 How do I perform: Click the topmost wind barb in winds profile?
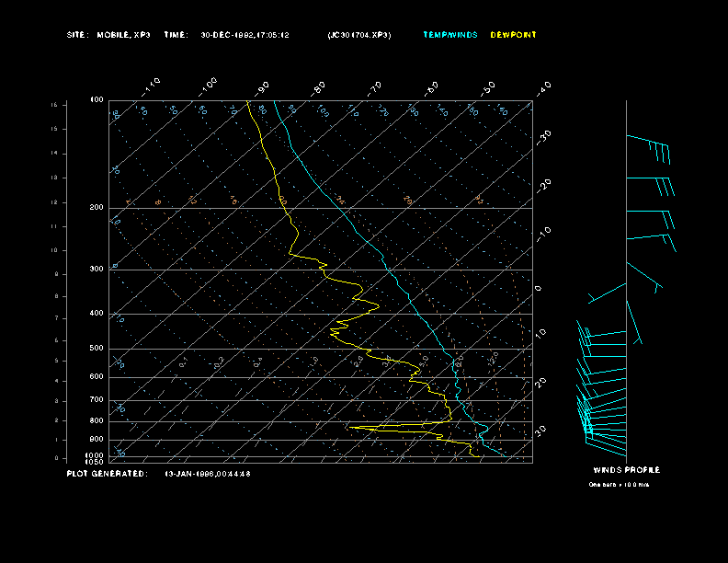648,148
